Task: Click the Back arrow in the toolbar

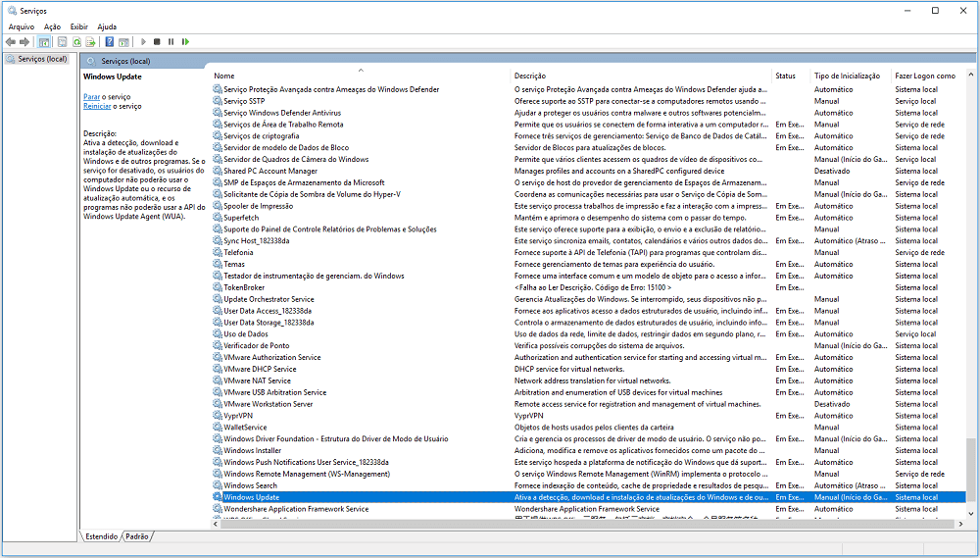Action: coord(11,42)
